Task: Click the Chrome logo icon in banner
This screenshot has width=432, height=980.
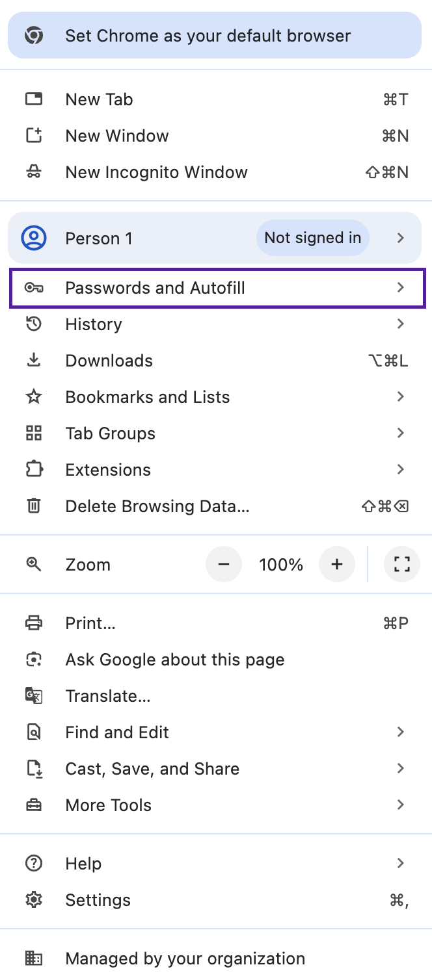Action: coord(34,35)
